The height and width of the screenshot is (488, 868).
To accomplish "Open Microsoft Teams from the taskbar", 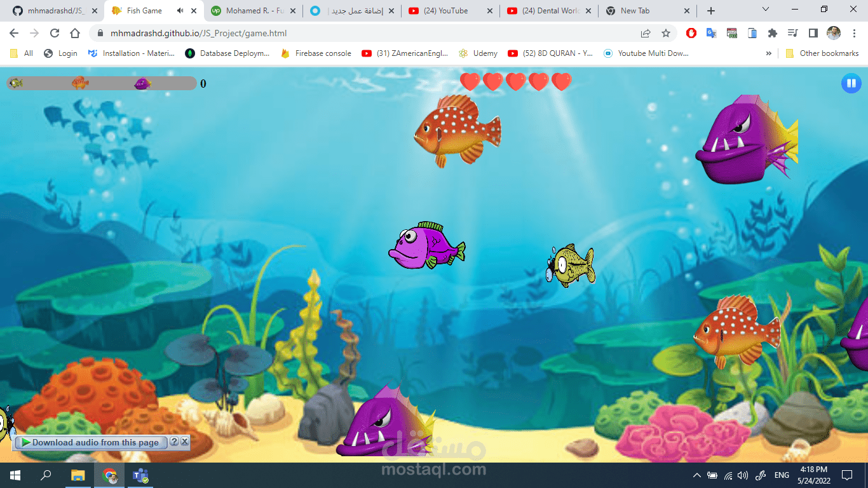I will 140,475.
